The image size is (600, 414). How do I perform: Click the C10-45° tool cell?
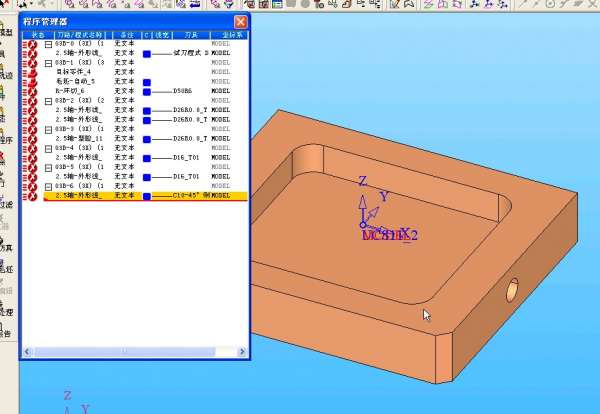(x=191, y=196)
